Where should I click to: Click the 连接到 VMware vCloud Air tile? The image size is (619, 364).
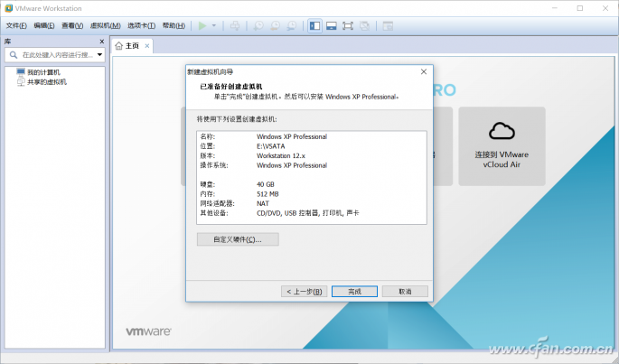(502, 146)
